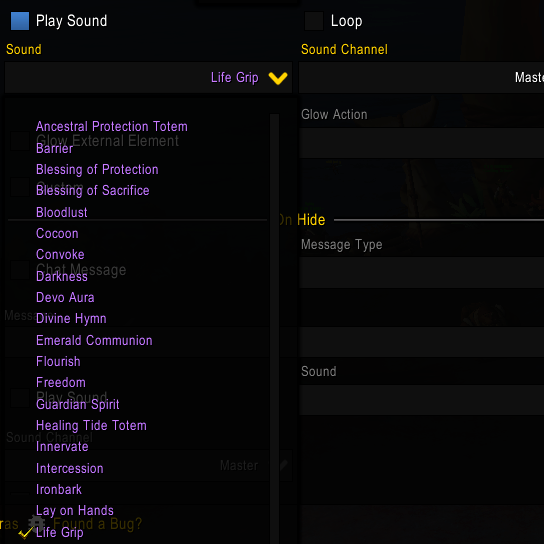Click the yellow checkmark beside Life Grip
The height and width of the screenshot is (544, 544).
[25, 533]
